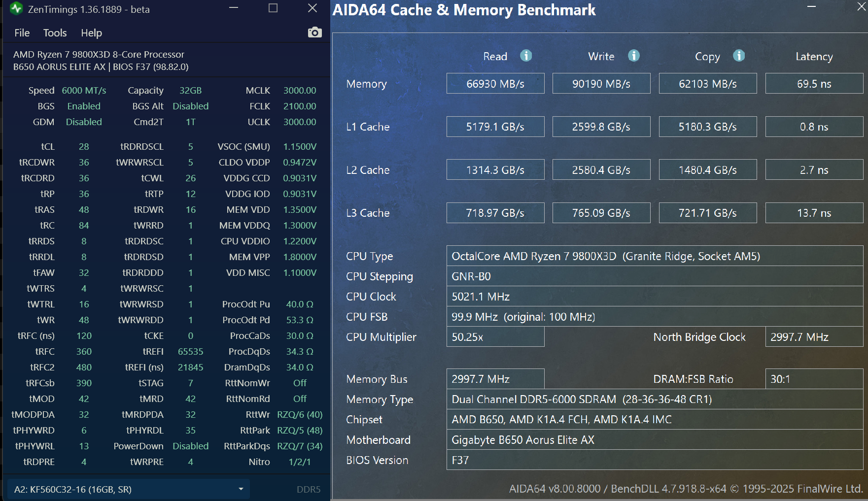This screenshot has width=868, height=501.
Task: Click the ZenTimings app logo in title bar
Action: pyautogui.click(x=16, y=8)
